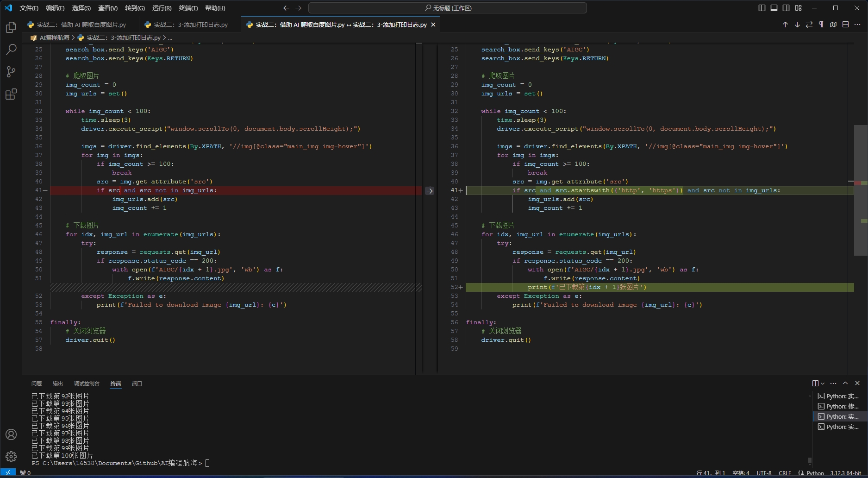Open the Extensions view in activity bar
Image resolution: width=868 pixels, height=478 pixels.
click(11, 94)
